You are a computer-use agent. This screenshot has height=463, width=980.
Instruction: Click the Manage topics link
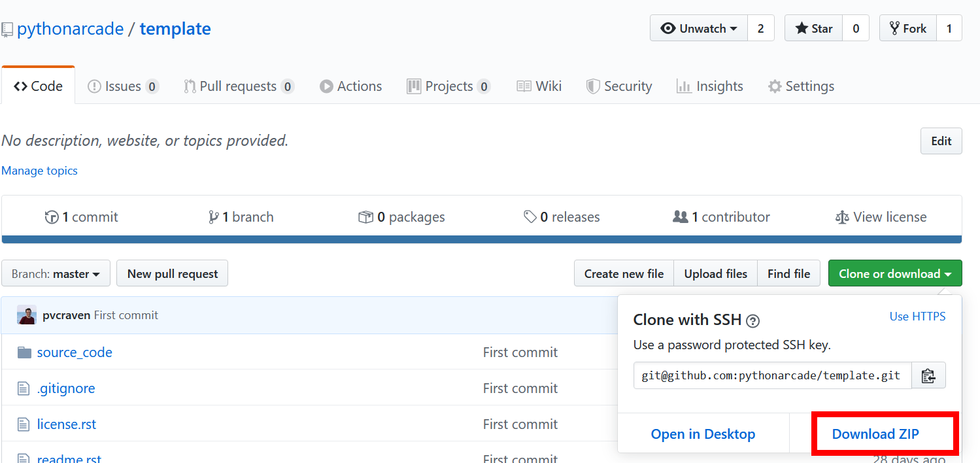point(39,171)
